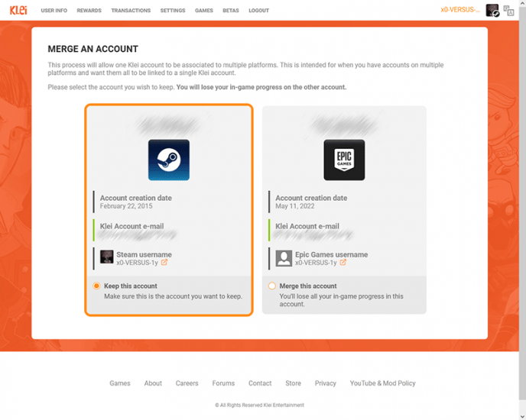The height and width of the screenshot is (420, 526).
Task: Open external link icon beside Epic username
Action: [x=343, y=263]
